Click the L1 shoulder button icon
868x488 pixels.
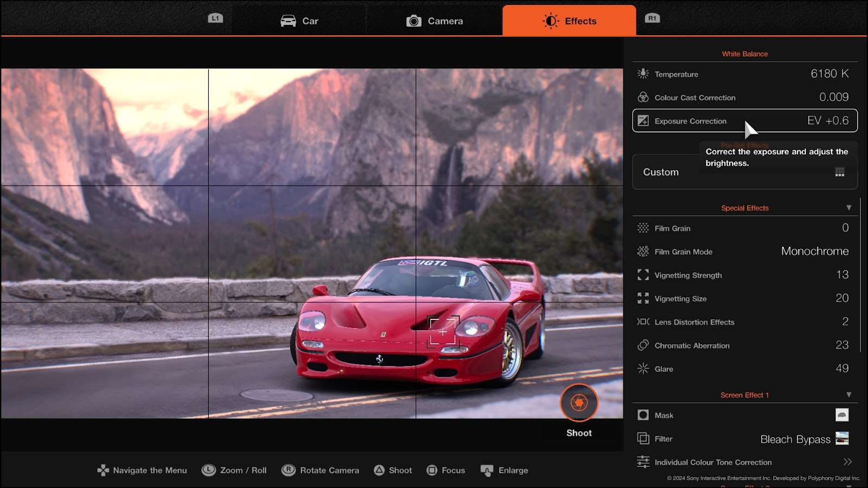[215, 18]
